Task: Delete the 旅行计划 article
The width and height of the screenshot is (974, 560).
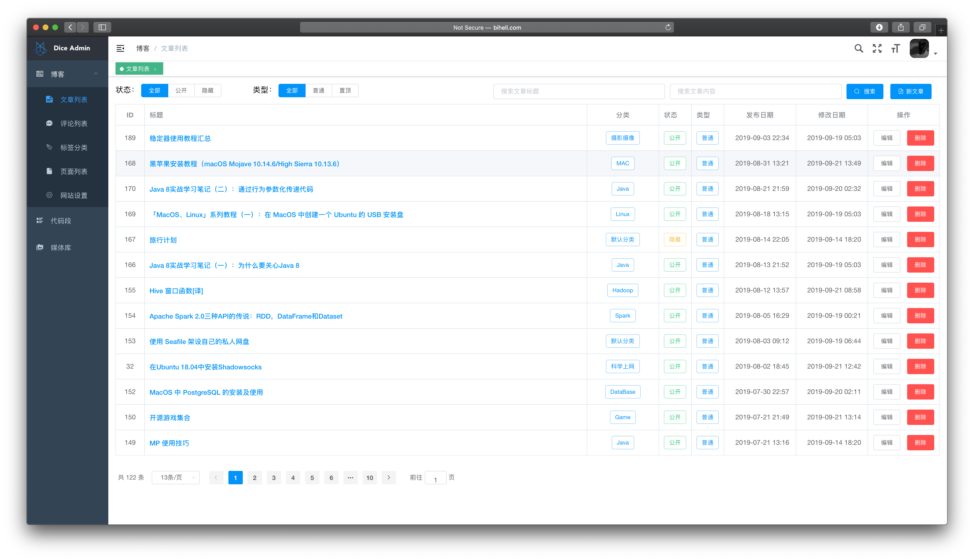Action: (x=920, y=239)
